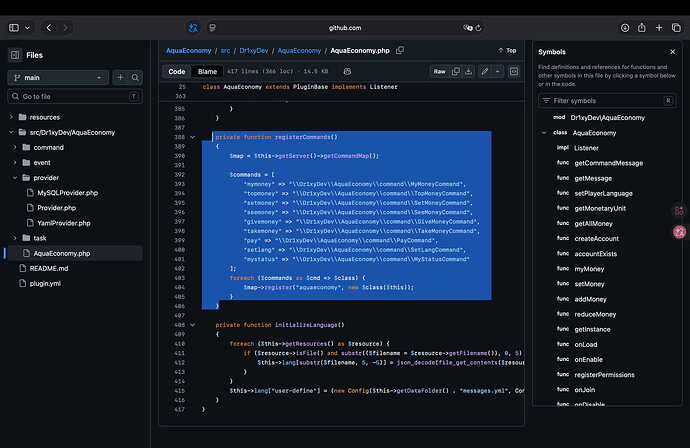Viewport: 690px width, 448px height.
Task: Jump to registerPermissions function symbol
Action: click(x=604, y=375)
